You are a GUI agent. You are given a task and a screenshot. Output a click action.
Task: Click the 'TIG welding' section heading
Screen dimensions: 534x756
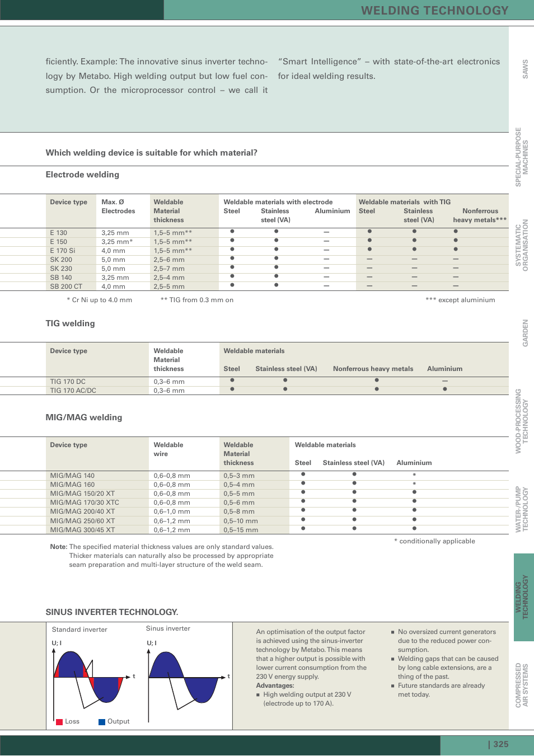70,323
